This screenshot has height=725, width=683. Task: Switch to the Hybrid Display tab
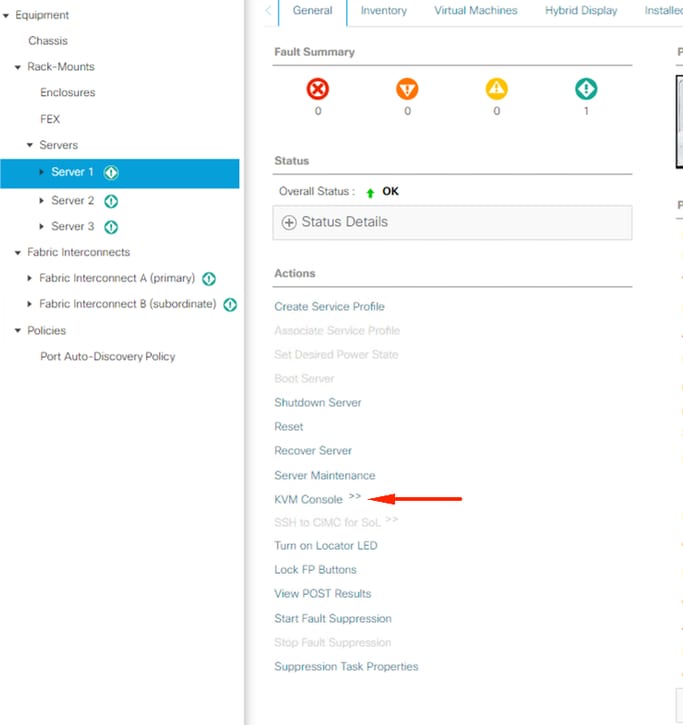pos(581,11)
